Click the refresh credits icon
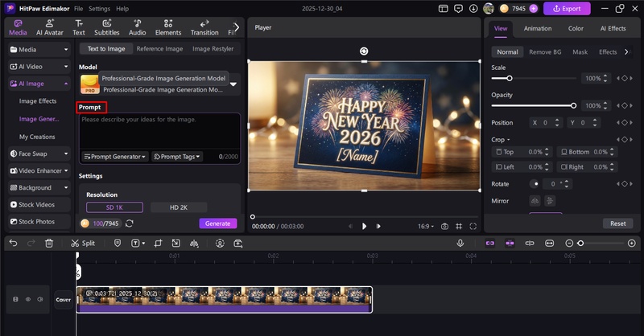 (x=130, y=223)
